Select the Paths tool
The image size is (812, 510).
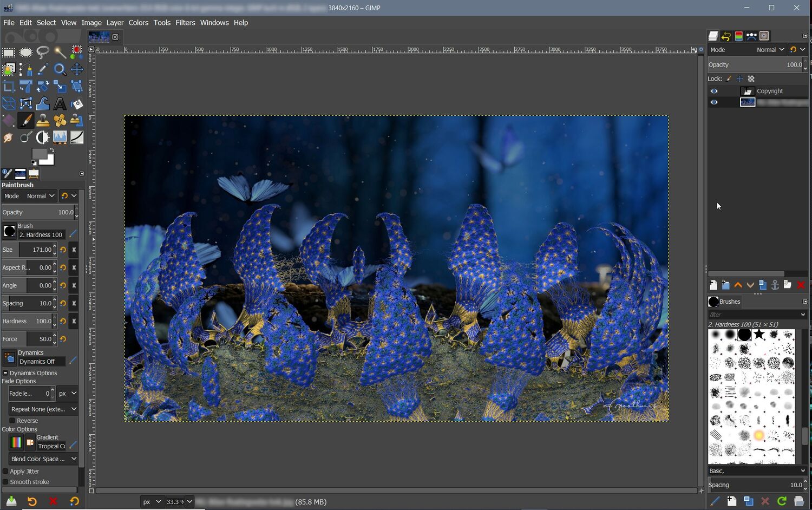(x=25, y=70)
